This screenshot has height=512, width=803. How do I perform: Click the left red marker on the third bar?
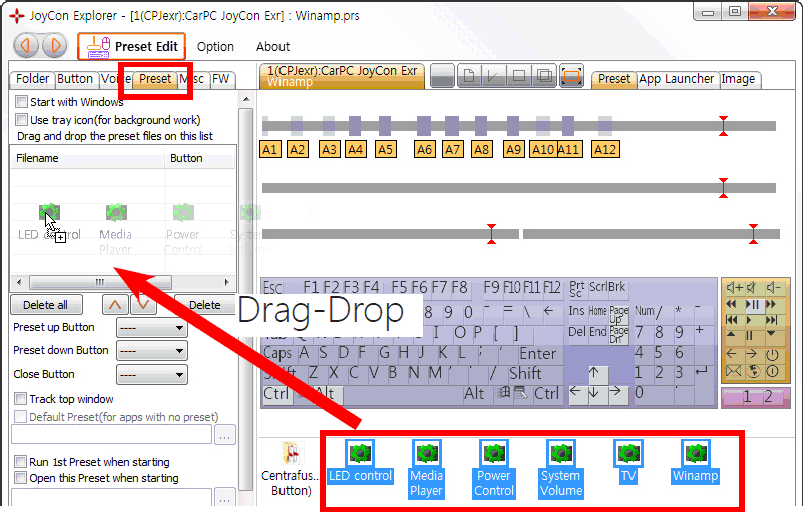(x=492, y=234)
